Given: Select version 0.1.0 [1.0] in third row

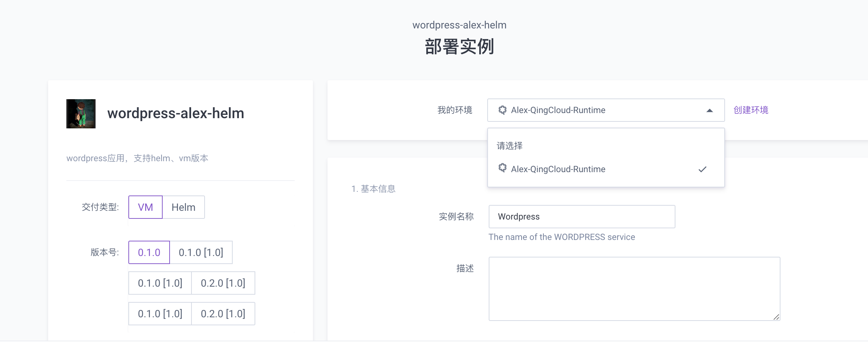Looking at the screenshot, I should tap(160, 314).
